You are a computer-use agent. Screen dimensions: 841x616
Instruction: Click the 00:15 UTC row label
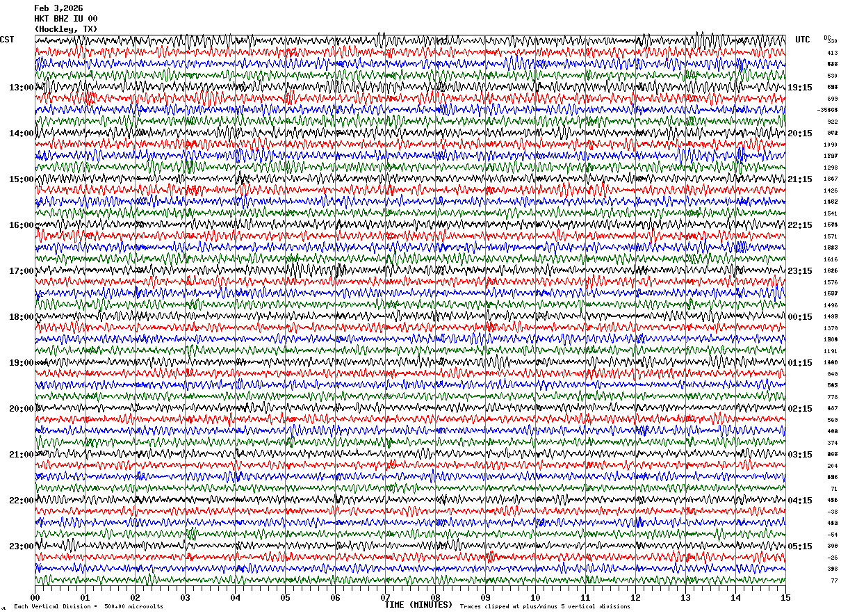[x=799, y=317]
